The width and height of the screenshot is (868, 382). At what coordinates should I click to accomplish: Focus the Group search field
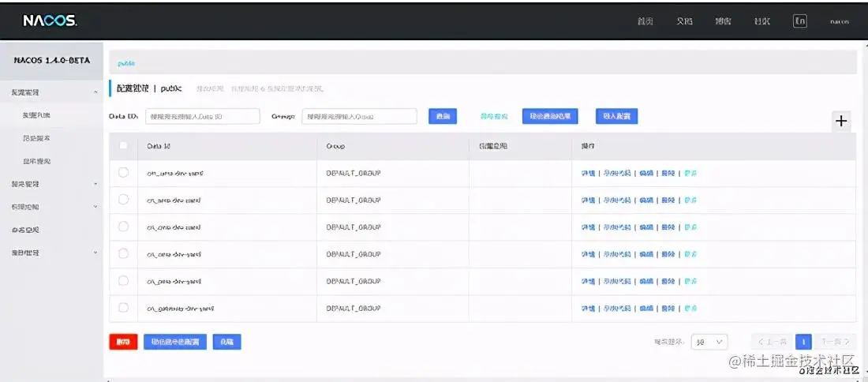tap(359, 116)
